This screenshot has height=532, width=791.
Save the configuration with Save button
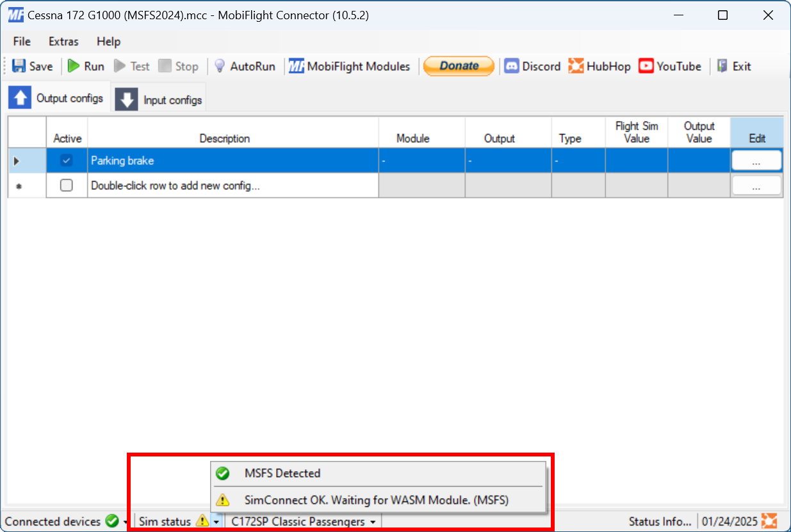pos(32,66)
